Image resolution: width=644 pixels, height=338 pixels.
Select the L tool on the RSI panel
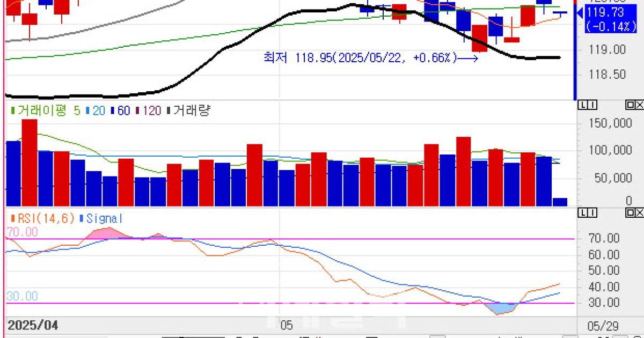coord(583,212)
